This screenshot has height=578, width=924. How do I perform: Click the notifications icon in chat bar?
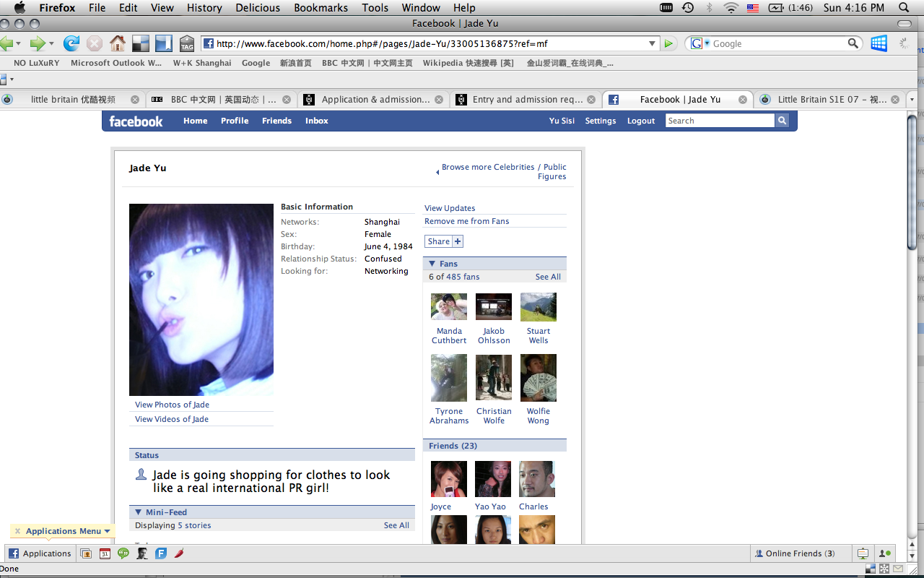point(863,553)
